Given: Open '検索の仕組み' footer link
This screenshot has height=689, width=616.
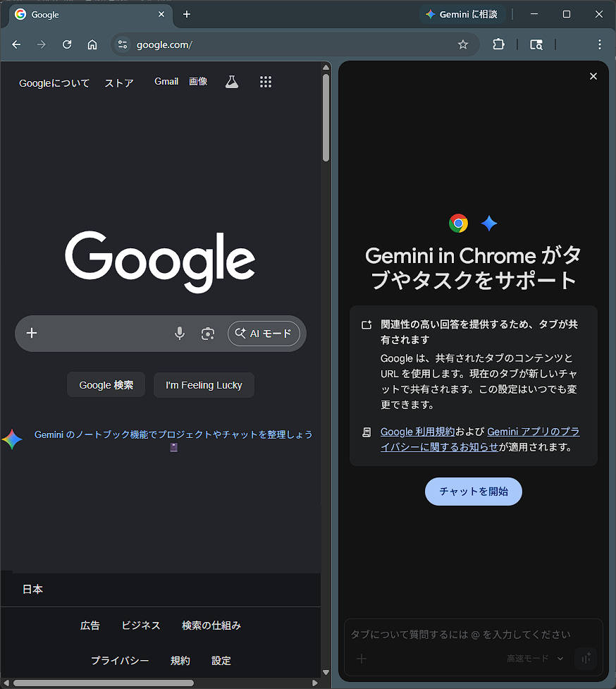Looking at the screenshot, I should (x=211, y=626).
